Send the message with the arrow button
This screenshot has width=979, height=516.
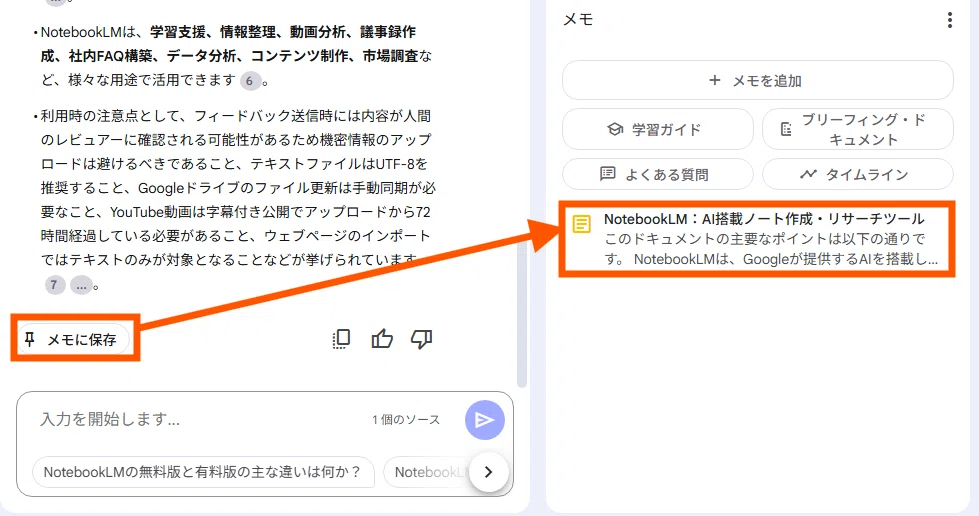point(485,420)
